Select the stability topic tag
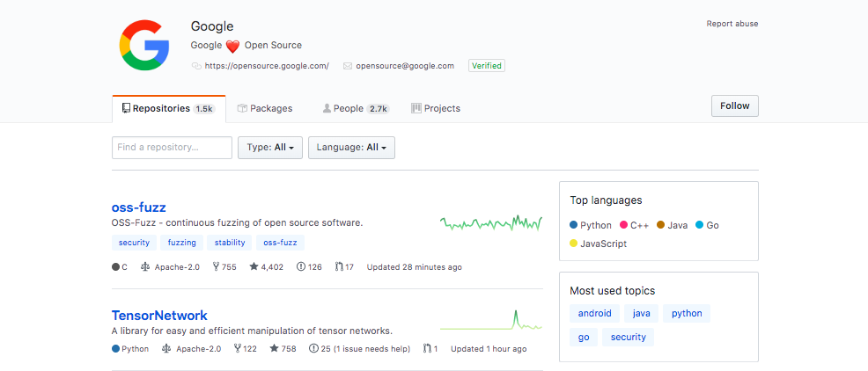Screen dimensions: 868x371 pos(230,243)
